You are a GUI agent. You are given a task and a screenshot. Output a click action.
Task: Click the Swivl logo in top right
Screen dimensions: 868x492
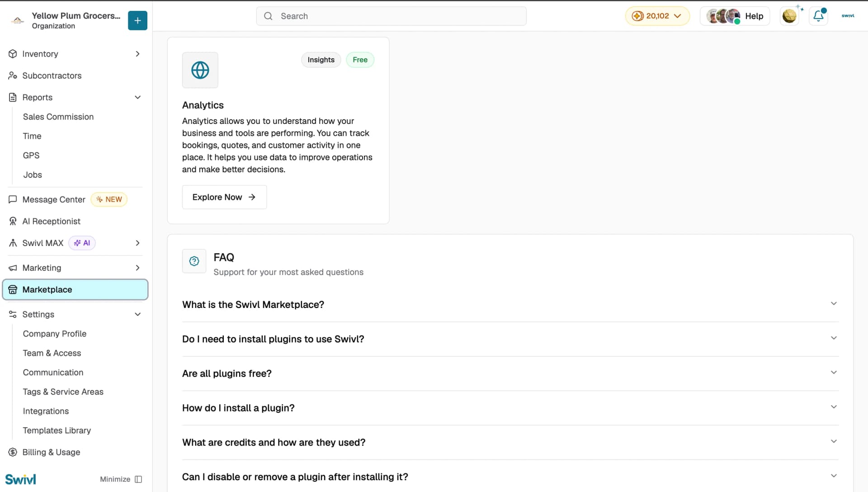click(848, 16)
